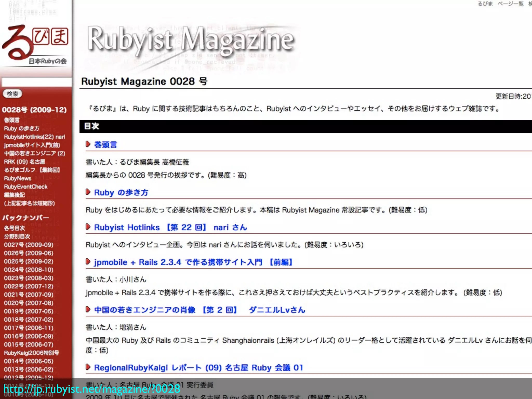Select Ruby の歩き方 in the sidebar
Screen dimensions: 532x399
point(22,128)
